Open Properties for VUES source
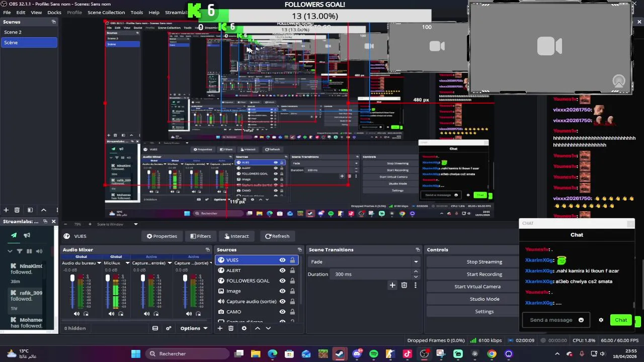Viewport: 644px width, 362px height. click(x=162, y=236)
